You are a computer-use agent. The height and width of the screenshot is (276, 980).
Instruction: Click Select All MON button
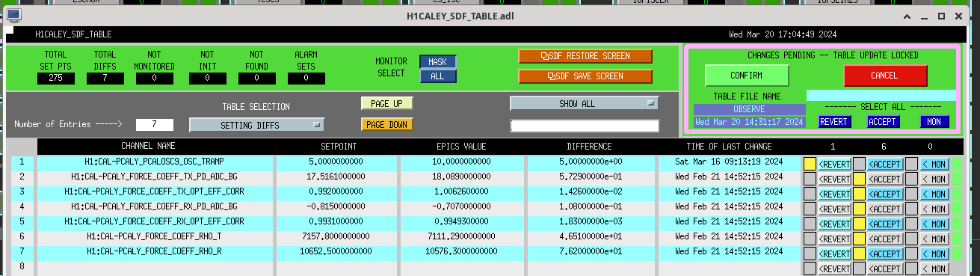click(934, 121)
